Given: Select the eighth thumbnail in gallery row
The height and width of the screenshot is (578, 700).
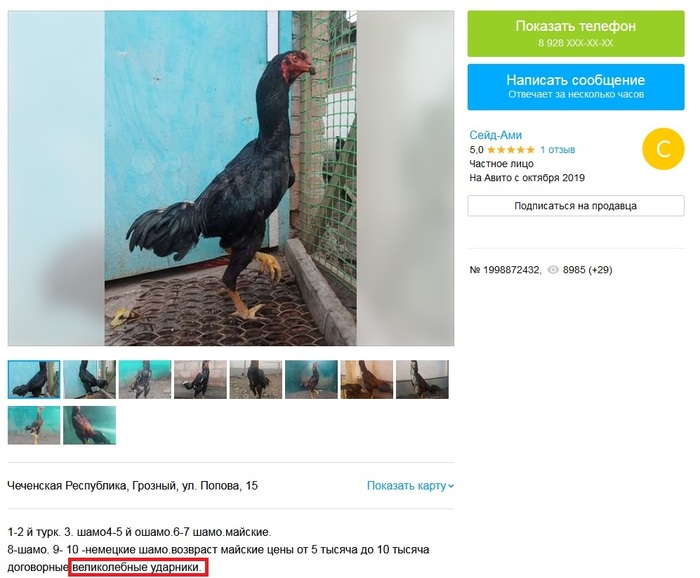Looking at the screenshot, I should [422, 379].
